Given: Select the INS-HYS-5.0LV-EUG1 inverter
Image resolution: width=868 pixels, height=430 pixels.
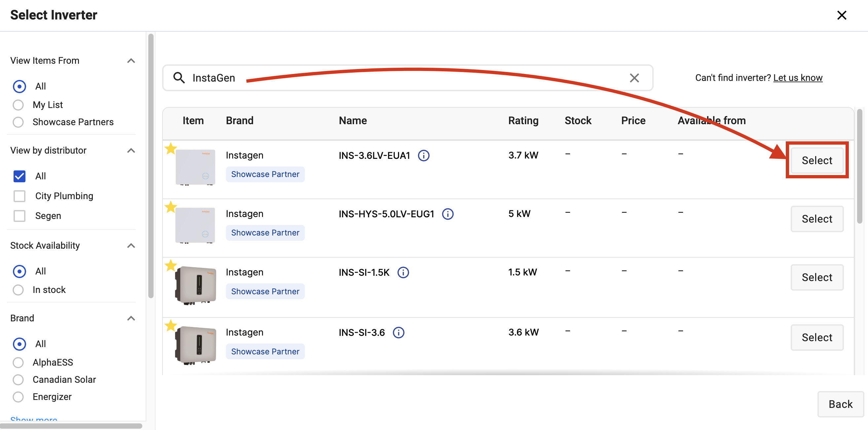Looking at the screenshot, I should point(816,219).
